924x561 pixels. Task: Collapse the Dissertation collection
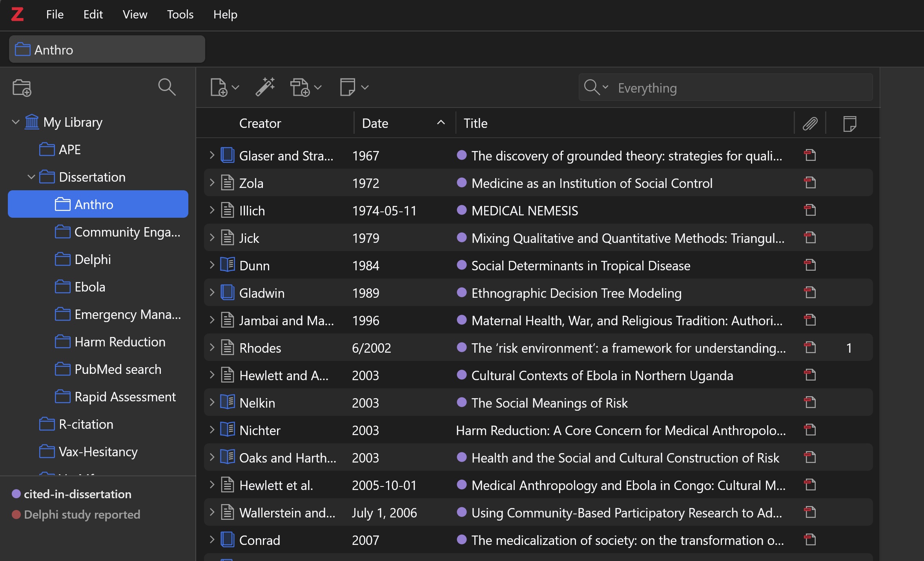click(x=31, y=177)
